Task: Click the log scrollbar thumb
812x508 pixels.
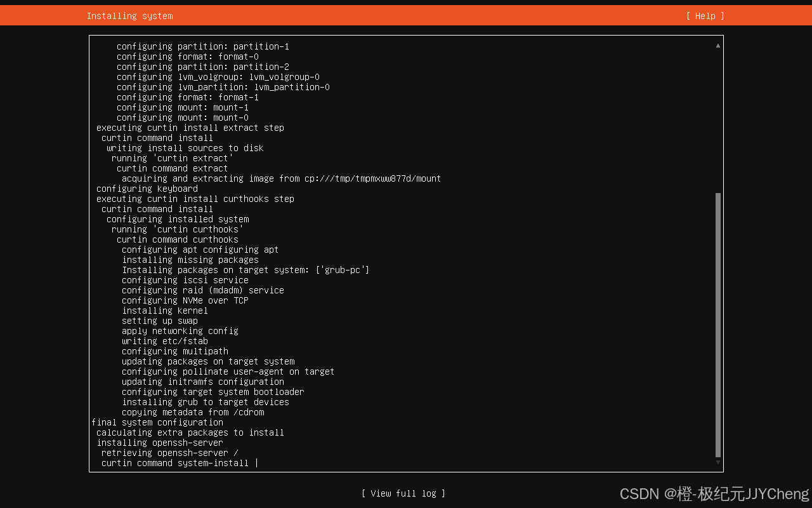Action: [718, 325]
